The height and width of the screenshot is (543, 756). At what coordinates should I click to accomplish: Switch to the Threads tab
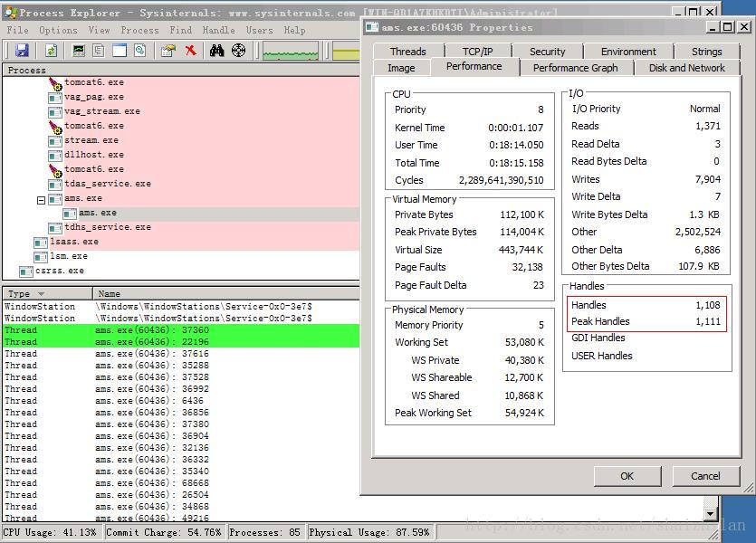(x=408, y=51)
